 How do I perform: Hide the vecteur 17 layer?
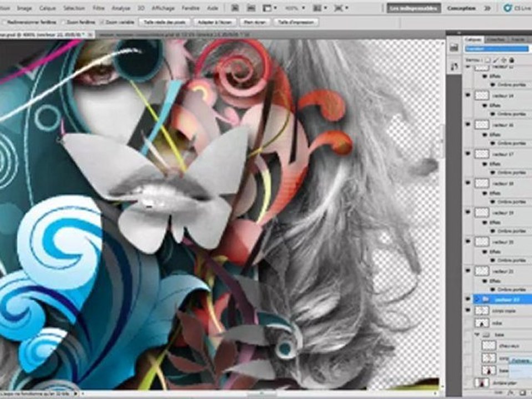pyautogui.click(x=469, y=154)
